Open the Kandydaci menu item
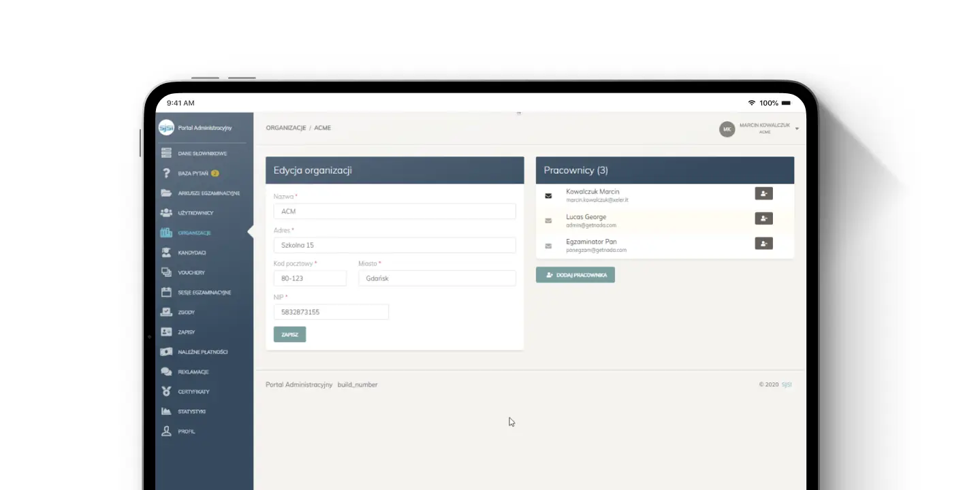This screenshot has width=980, height=490. click(x=191, y=252)
